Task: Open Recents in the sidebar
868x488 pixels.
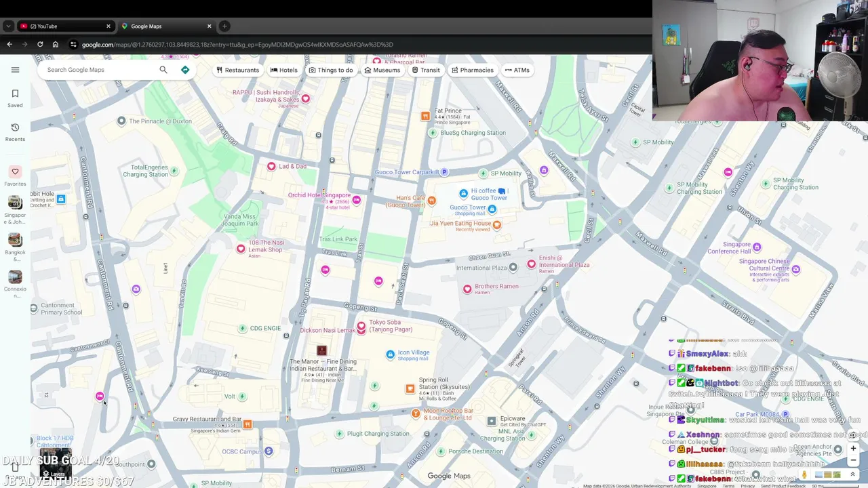Action: pyautogui.click(x=15, y=131)
